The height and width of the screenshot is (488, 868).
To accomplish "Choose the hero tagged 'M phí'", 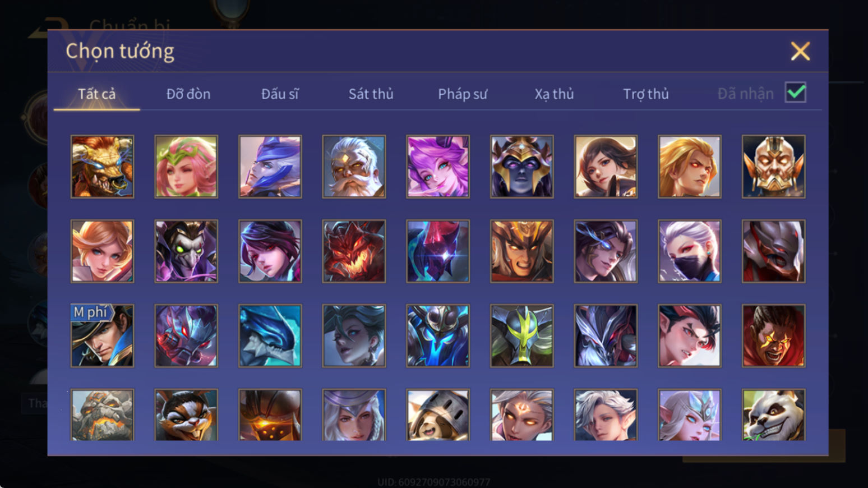I will pyautogui.click(x=102, y=336).
